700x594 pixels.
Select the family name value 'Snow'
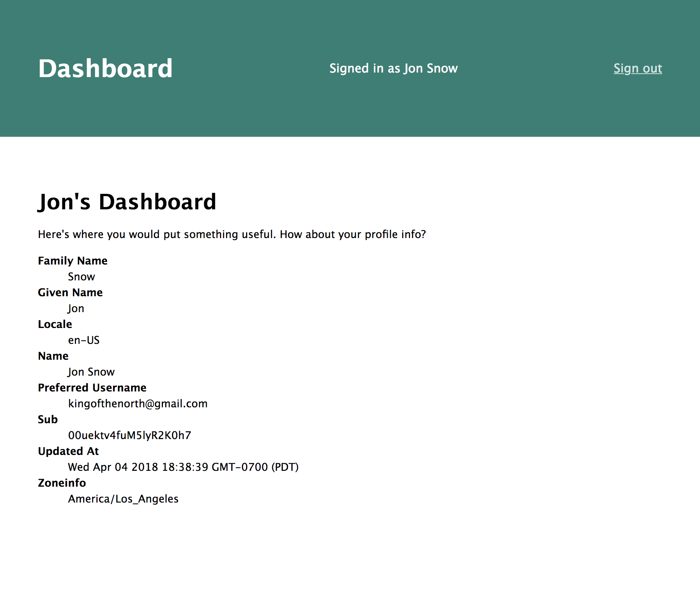[81, 277]
